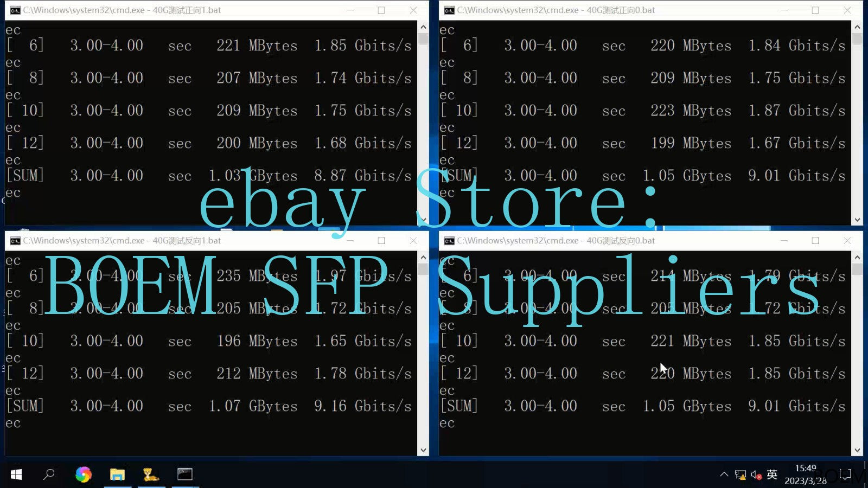Click the 40G测试正向1.bat title text
Screen dimensions: 868x488
pyautogui.click(x=122, y=10)
